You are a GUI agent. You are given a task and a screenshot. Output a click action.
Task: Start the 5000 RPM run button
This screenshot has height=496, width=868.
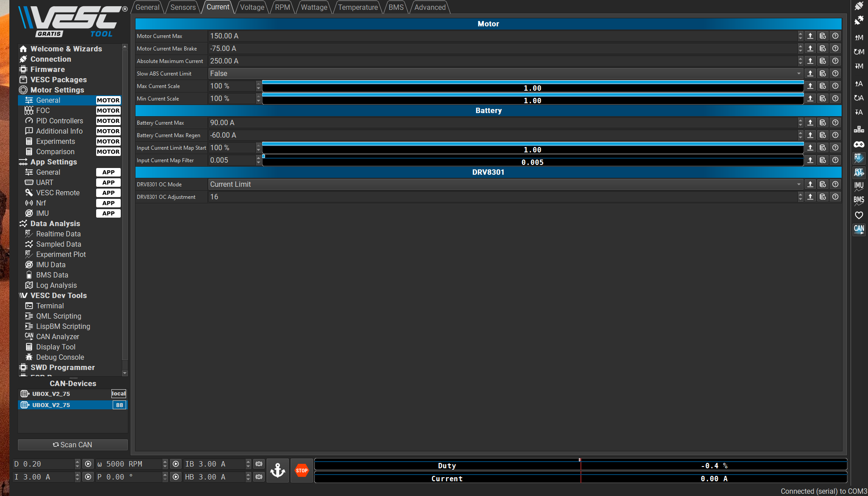pos(176,464)
